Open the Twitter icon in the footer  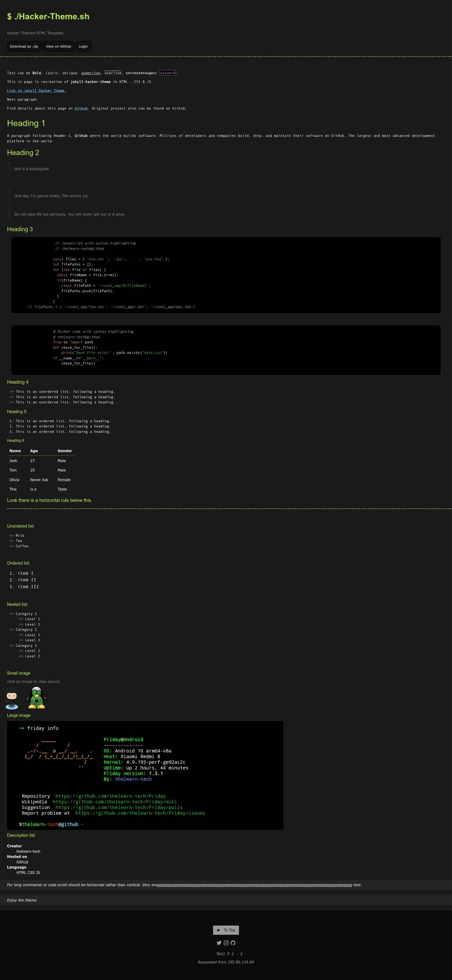(219, 943)
